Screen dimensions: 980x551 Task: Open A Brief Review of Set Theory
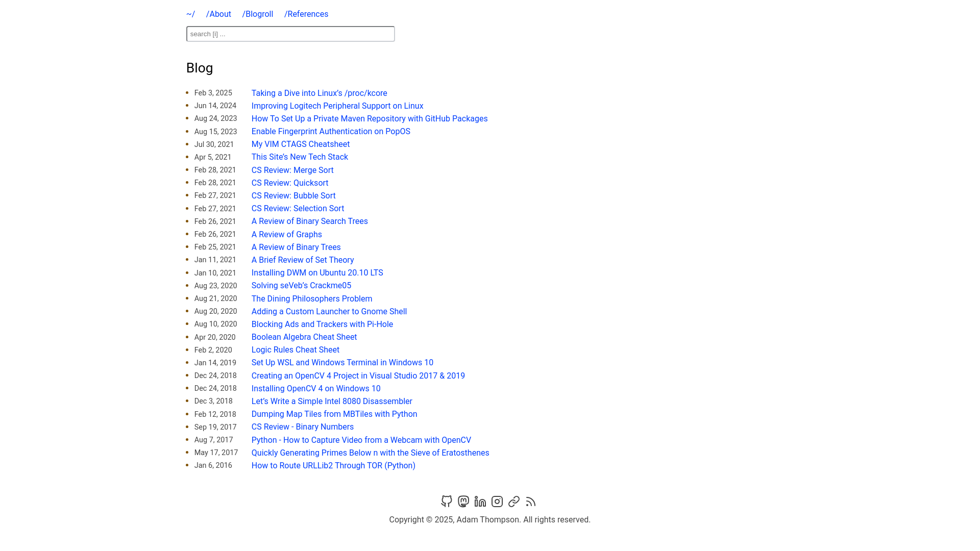point(303,260)
